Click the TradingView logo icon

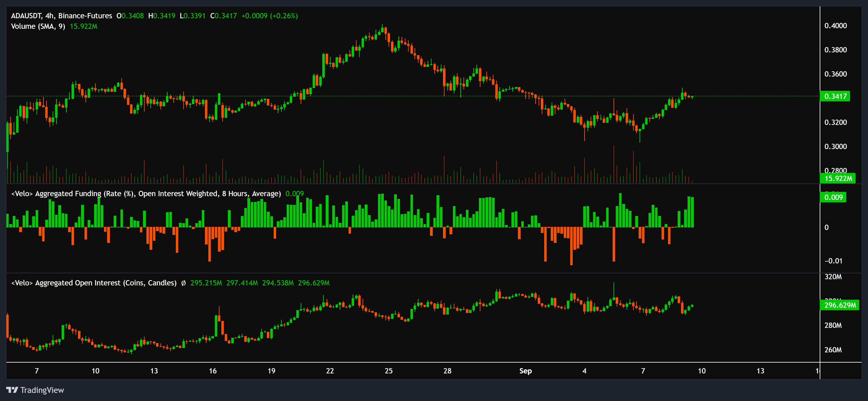click(x=12, y=390)
